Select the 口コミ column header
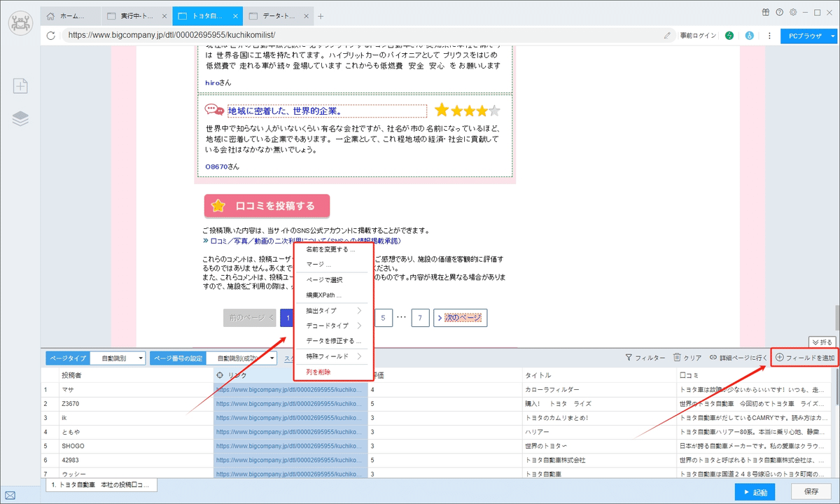Screen dimensions: 840x504 coord(752,375)
